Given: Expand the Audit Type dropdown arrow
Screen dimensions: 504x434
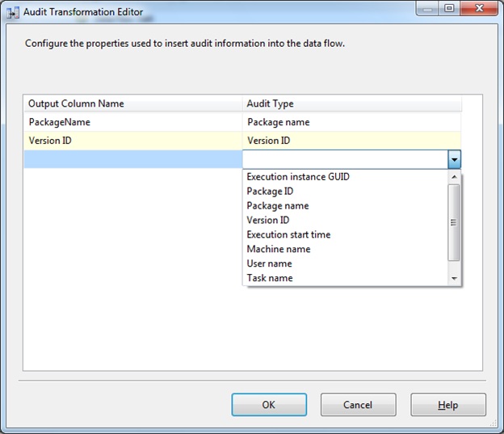Looking at the screenshot, I should tap(455, 159).
